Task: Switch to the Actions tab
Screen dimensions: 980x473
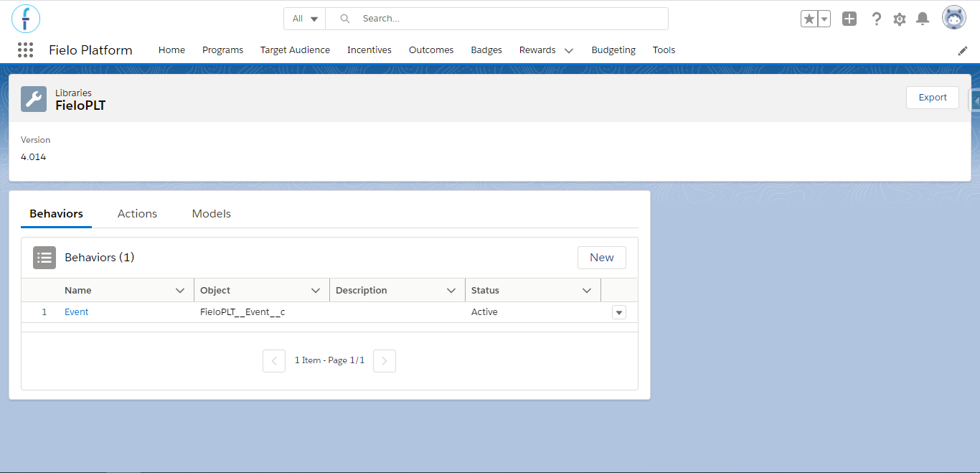Action: [137, 214]
